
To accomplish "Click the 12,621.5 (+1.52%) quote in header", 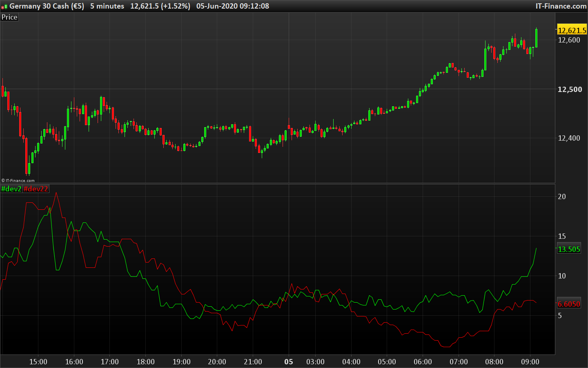I will click(x=160, y=6).
